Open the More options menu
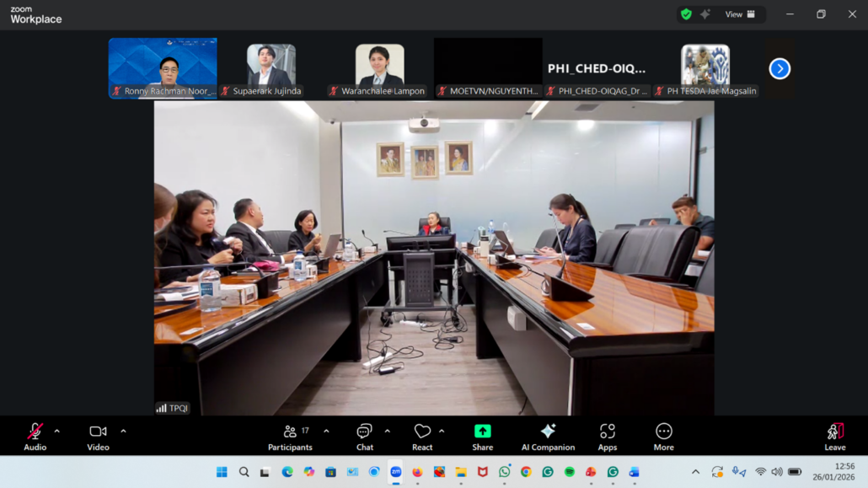 pyautogui.click(x=663, y=436)
